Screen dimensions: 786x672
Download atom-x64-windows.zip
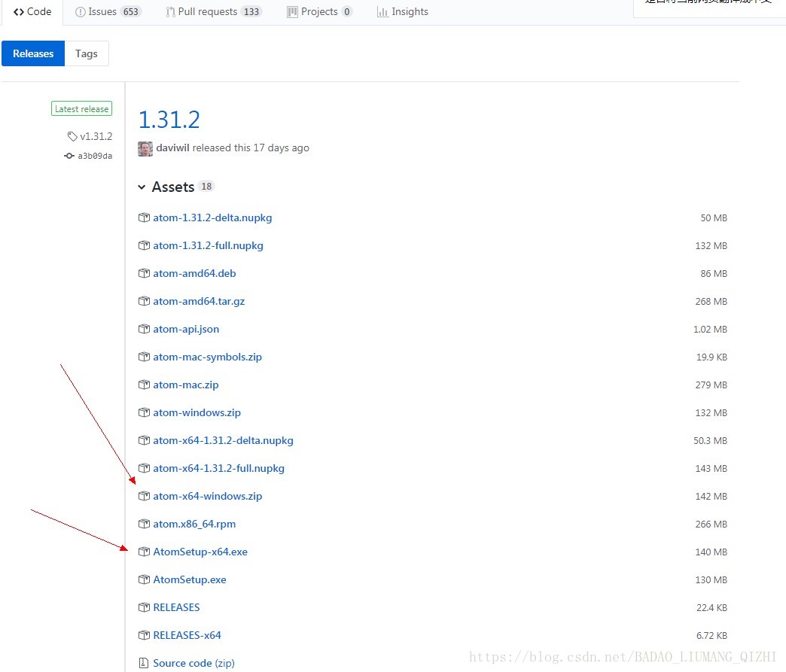point(208,496)
